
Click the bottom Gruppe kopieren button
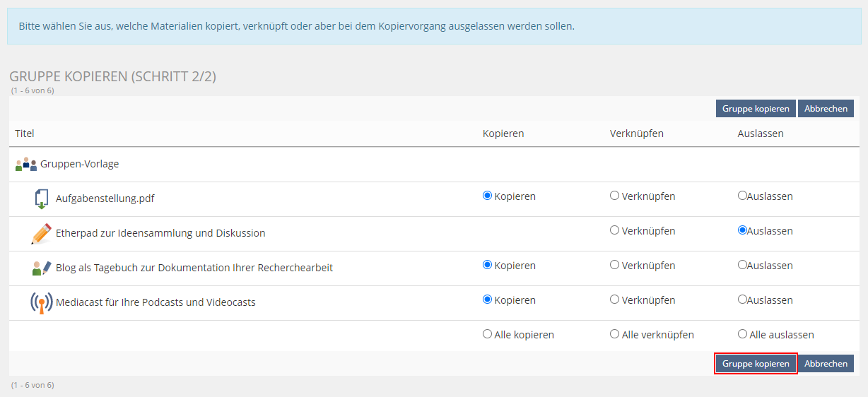756,363
